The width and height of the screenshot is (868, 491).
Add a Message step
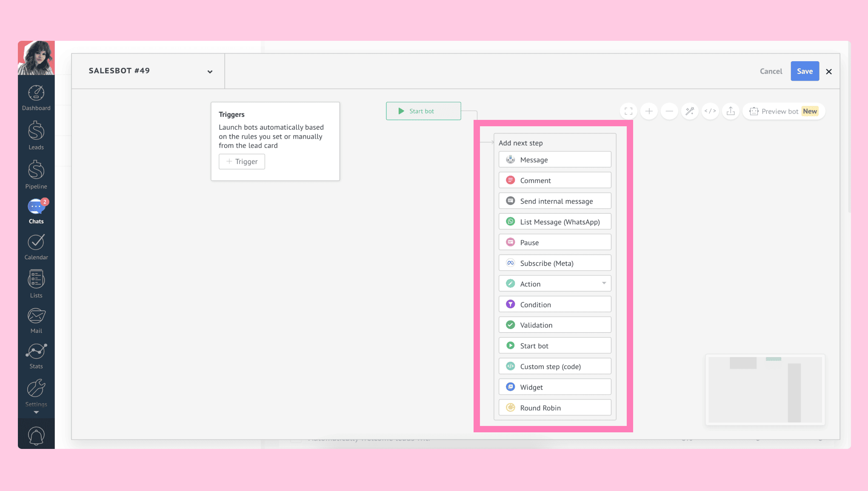(555, 159)
